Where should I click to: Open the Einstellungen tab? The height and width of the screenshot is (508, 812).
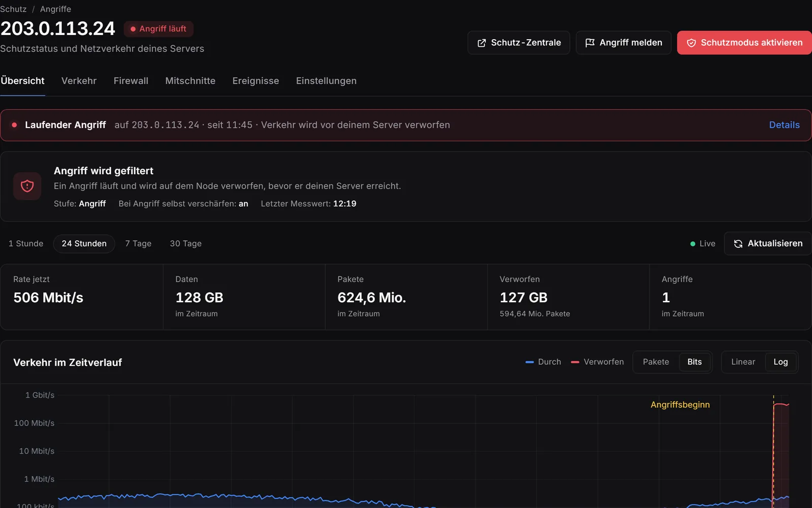coord(326,81)
